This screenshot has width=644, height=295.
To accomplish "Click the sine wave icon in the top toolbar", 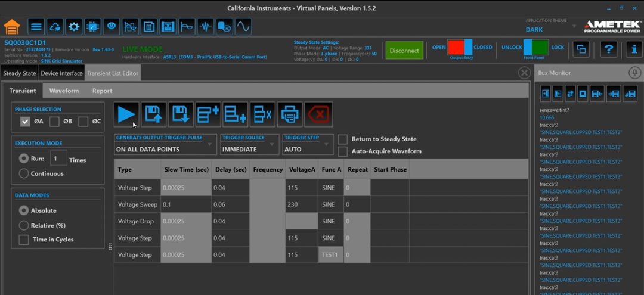I will coord(243,27).
